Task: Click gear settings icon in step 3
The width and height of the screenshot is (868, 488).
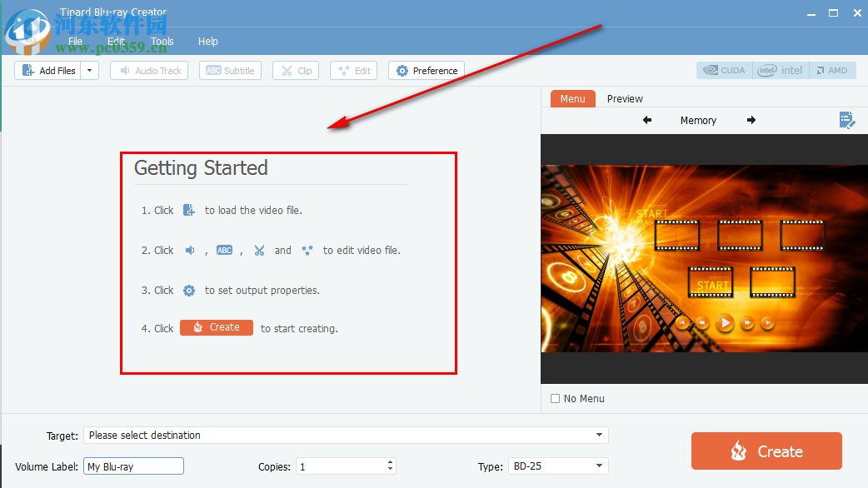Action: tap(189, 290)
